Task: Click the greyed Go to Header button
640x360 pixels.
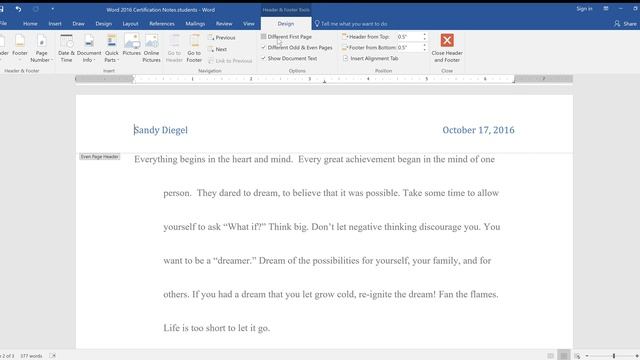Action: point(174,48)
